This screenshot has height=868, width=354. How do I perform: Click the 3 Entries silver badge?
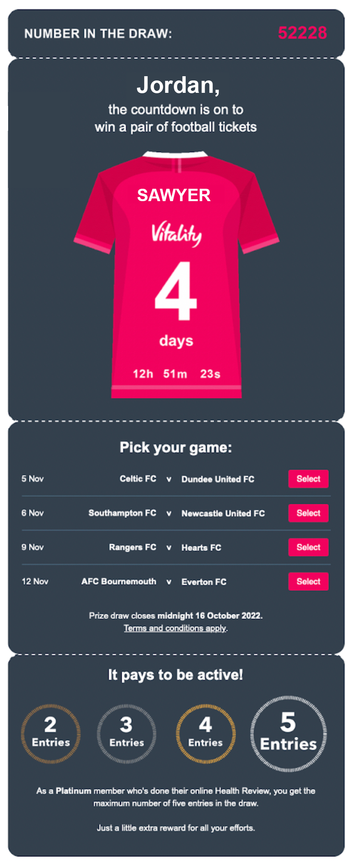click(127, 733)
